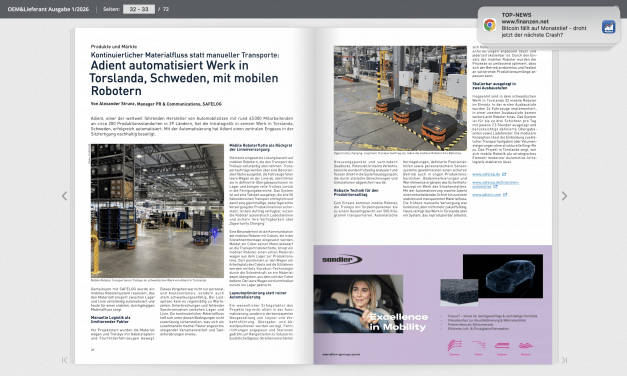Click the woman driving photo in ad

[358, 304]
